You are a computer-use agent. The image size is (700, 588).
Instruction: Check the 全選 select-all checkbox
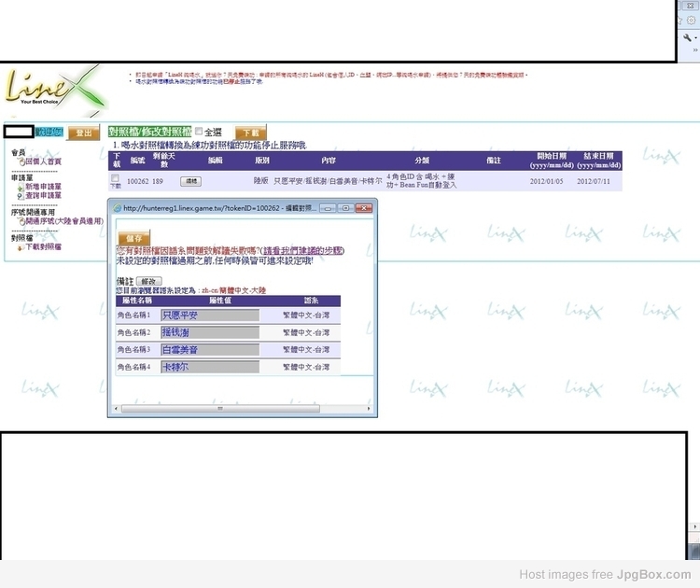click(198, 133)
